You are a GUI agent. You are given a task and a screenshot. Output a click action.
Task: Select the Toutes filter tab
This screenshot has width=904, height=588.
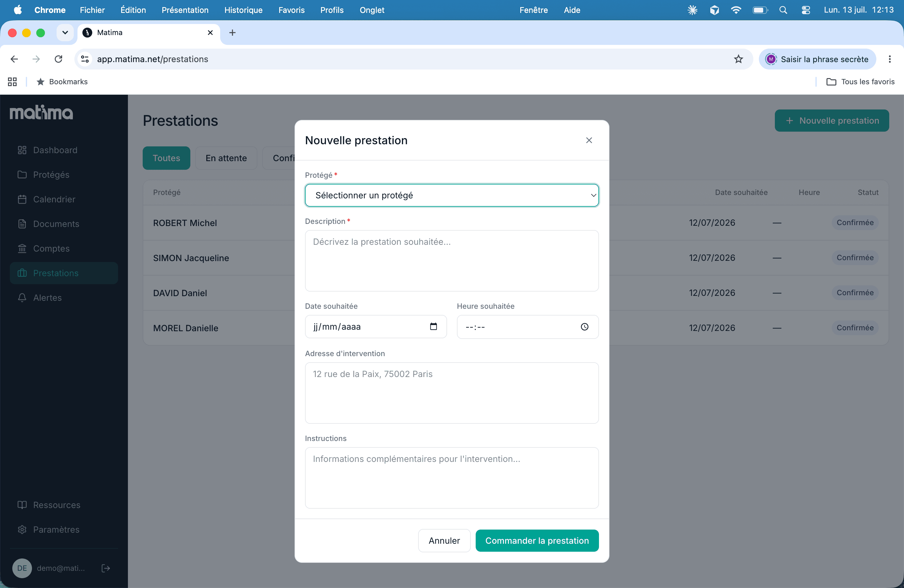tap(166, 158)
